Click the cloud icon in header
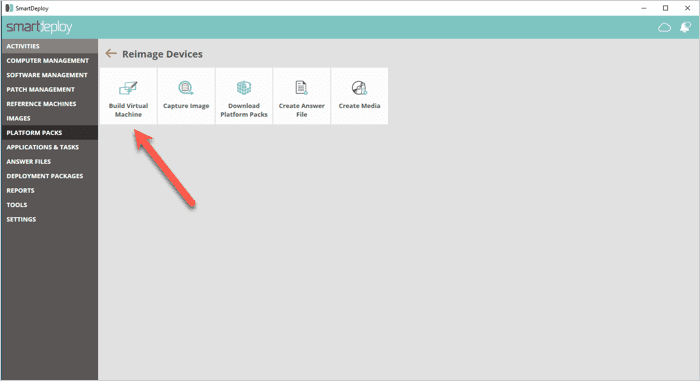Screen dimensions: 700x381 [x=664, y=28]
